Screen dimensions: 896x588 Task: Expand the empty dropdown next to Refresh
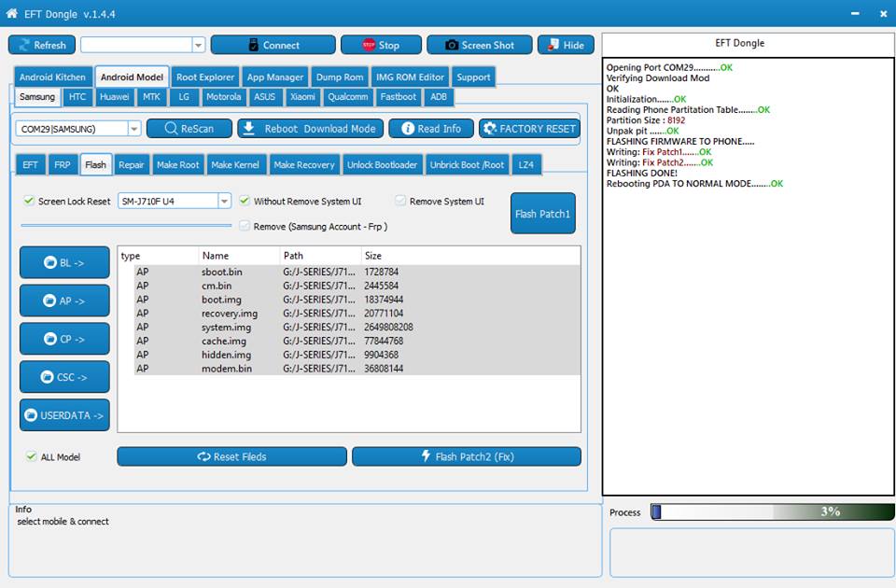click(x=198, y=45)
